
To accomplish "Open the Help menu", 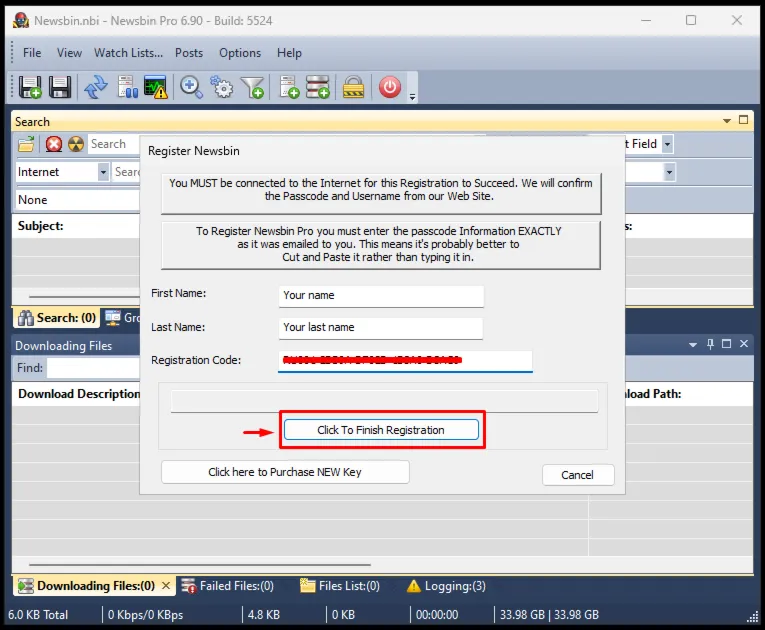I will (289, 53).
